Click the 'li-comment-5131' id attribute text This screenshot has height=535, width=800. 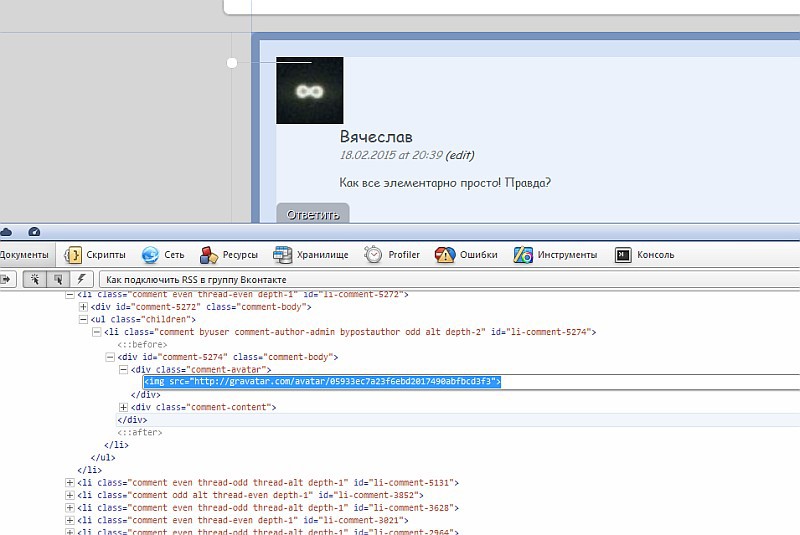click(406, 482)
